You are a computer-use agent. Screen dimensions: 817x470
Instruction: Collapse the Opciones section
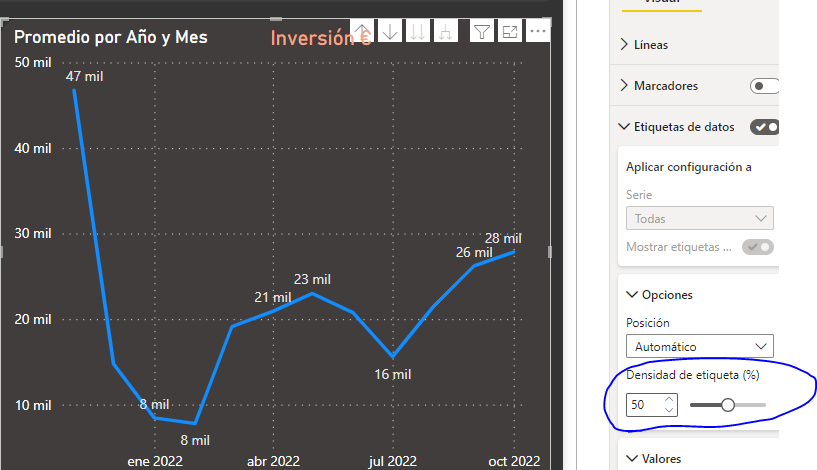[632, 294]
